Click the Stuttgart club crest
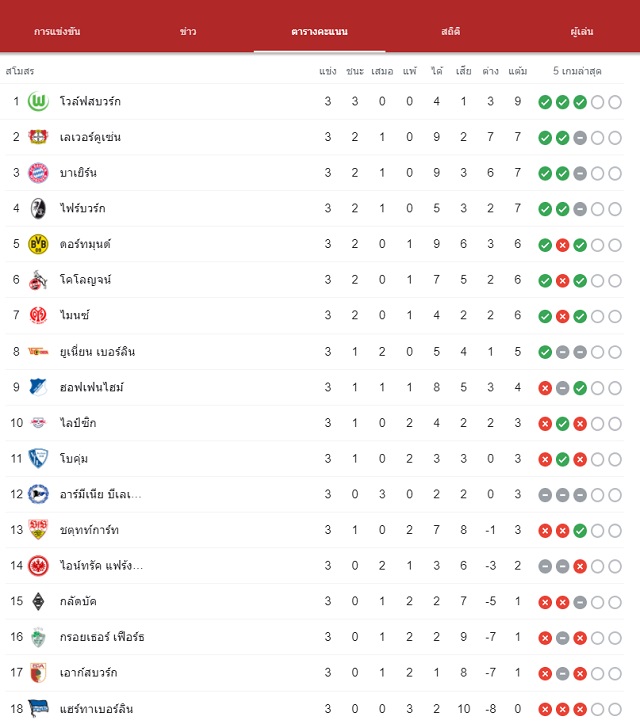The image size is (640, 728). coord(38,529)
